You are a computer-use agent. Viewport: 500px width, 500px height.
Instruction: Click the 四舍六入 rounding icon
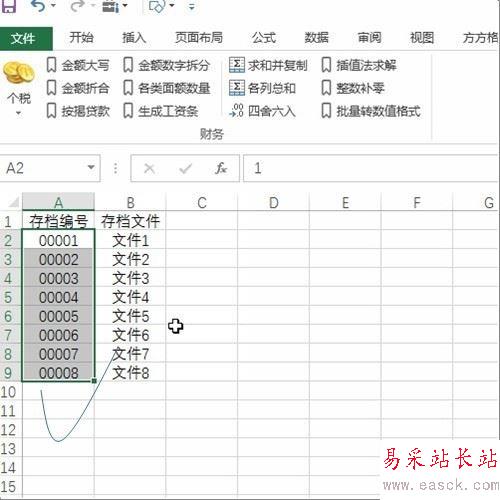(x=237, y=110)
